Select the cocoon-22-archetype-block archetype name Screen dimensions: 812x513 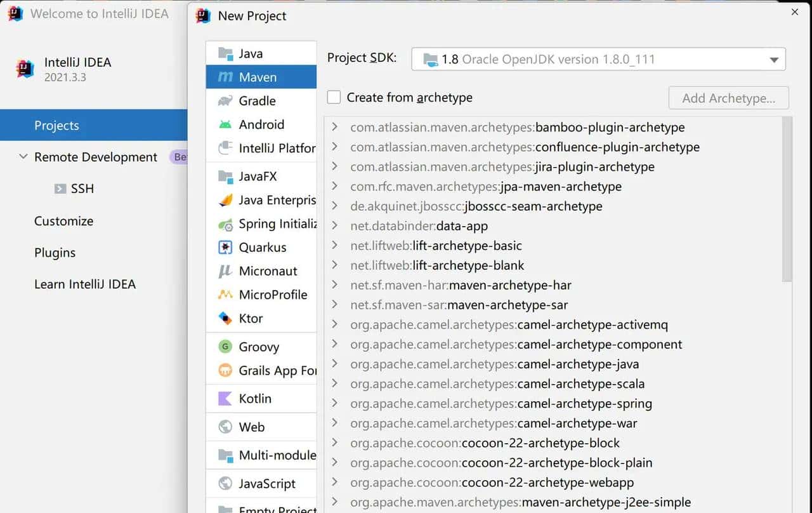coord(541,443)
